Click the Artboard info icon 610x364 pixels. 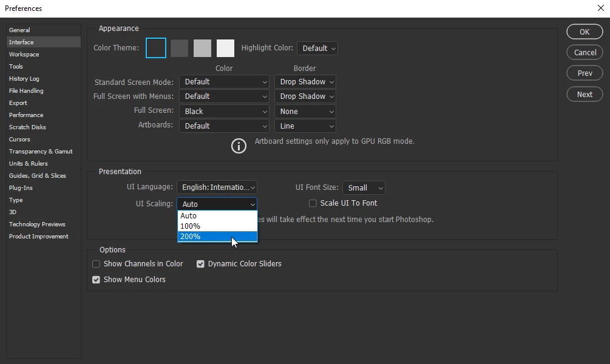[239, 146]
